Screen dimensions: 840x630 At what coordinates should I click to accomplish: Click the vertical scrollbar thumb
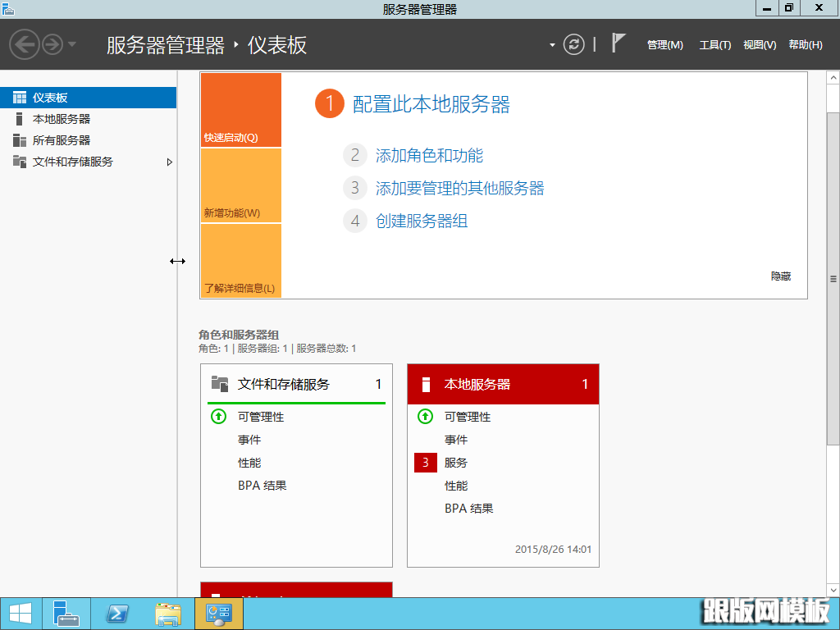[x=833, y=279]
